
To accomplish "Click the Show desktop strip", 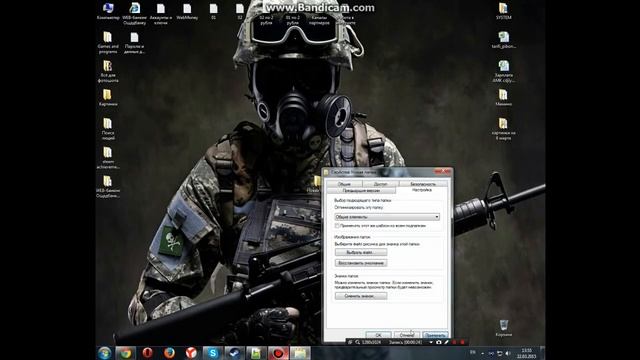I will 542,353.
